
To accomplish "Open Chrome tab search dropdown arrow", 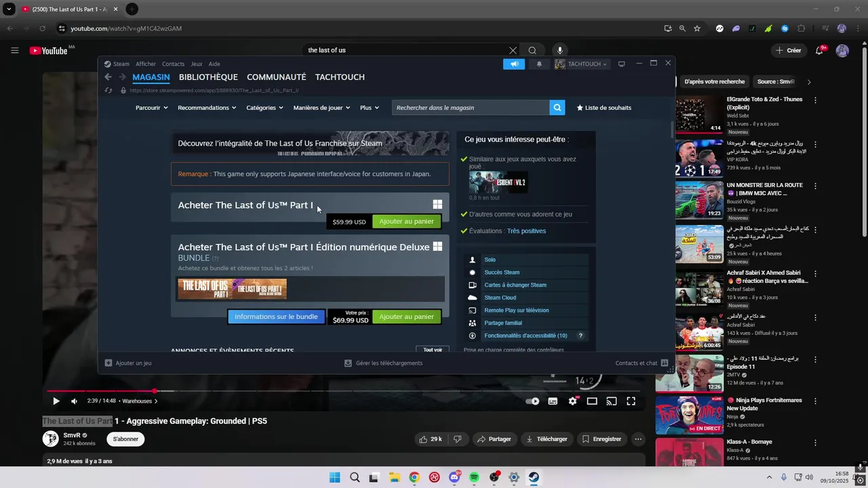I will click(x=9, y=9).
